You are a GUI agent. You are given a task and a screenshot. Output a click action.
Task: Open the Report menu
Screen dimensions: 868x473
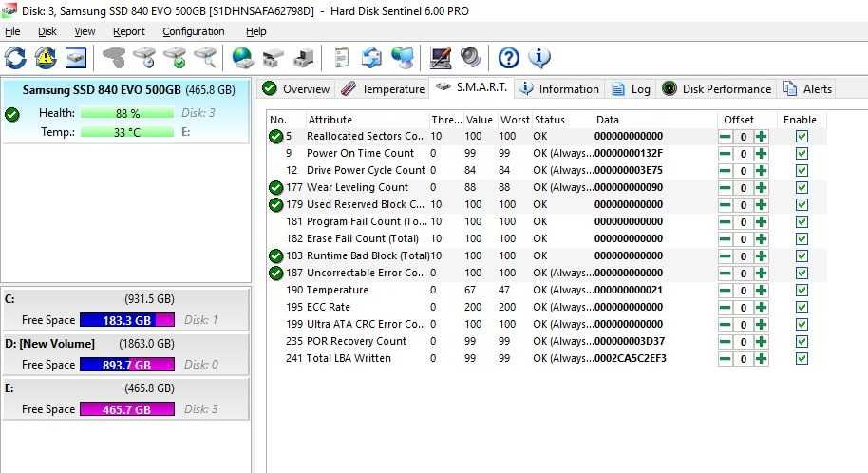coord(129,31)
